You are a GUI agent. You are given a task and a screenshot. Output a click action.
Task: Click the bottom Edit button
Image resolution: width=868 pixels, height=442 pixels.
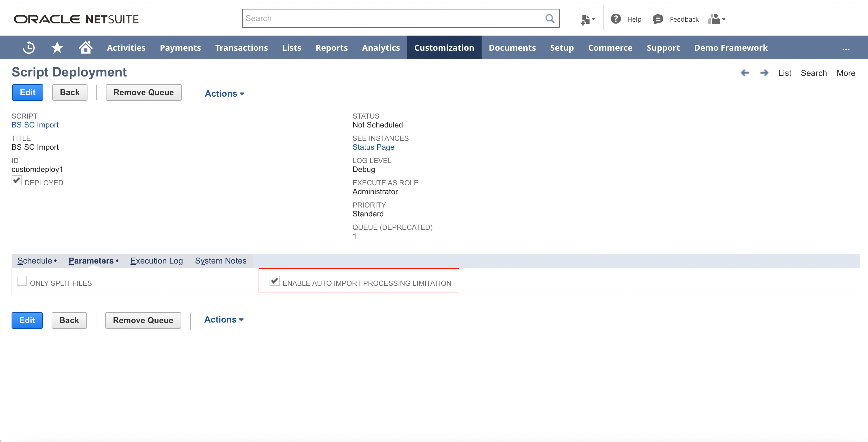[27, 320]
